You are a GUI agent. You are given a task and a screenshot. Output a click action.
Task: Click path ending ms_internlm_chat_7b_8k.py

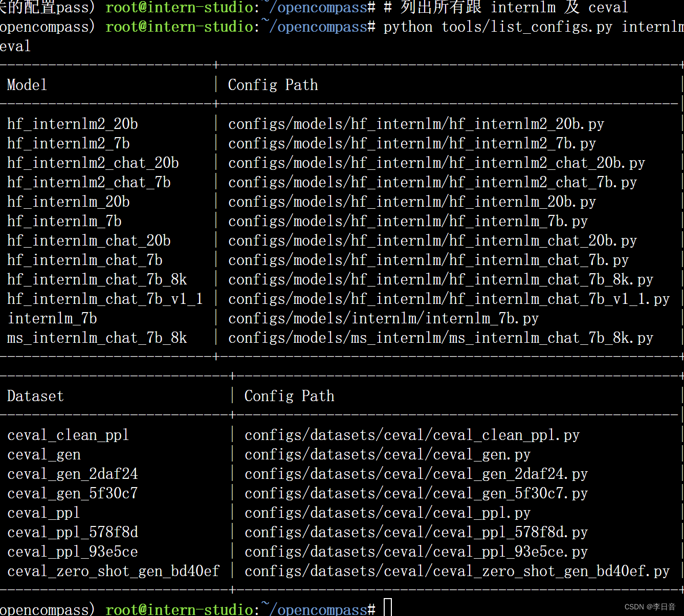441,338
